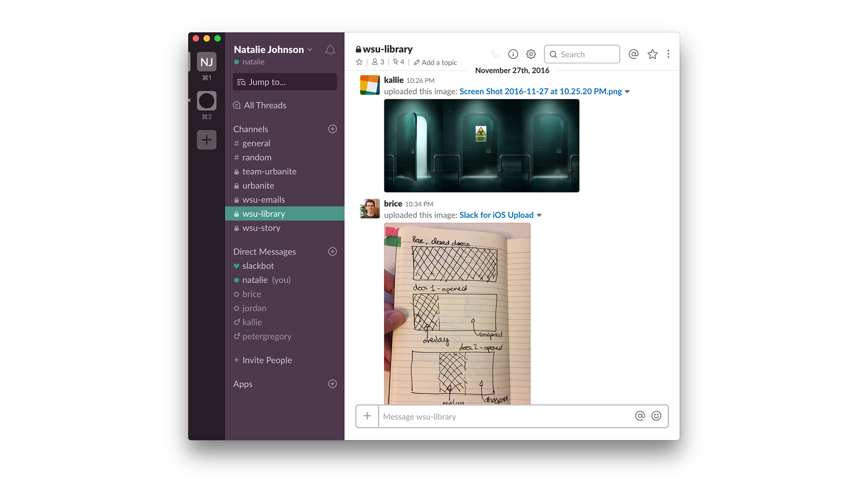This screenshot has width=868, height=488.
Task: View the 4 pinned items
Action: tap(399, 62)
